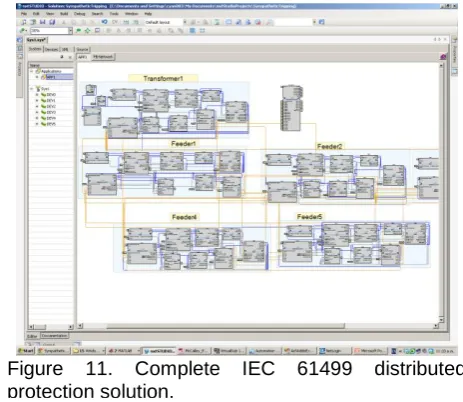Screen dimensions: 463x402
Task: Click the pin icon in the left panel header
Action: pyautogui.click(x=62, y=57)
